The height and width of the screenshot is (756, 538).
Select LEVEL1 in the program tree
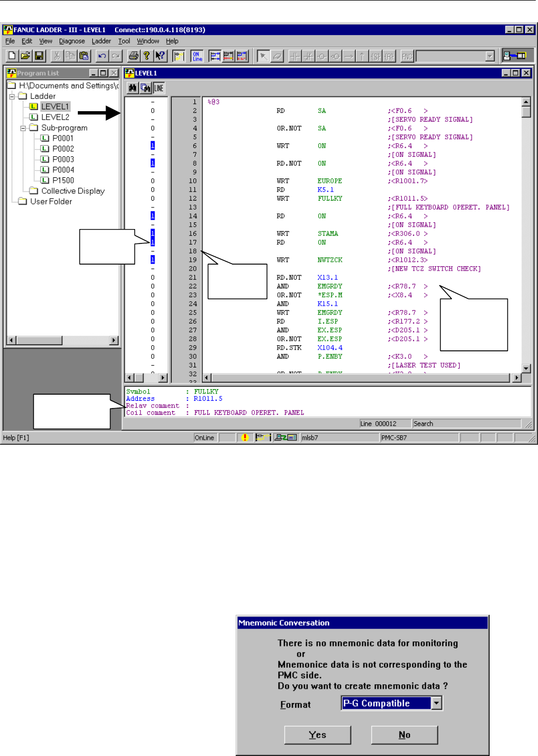pyautogui.click(x=55, y=107)
